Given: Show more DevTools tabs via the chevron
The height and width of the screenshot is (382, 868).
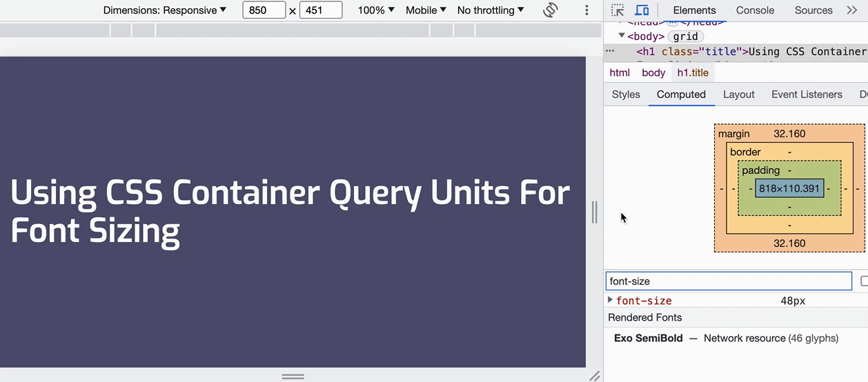Looking at the screenshot, I should tap(851, 10).
